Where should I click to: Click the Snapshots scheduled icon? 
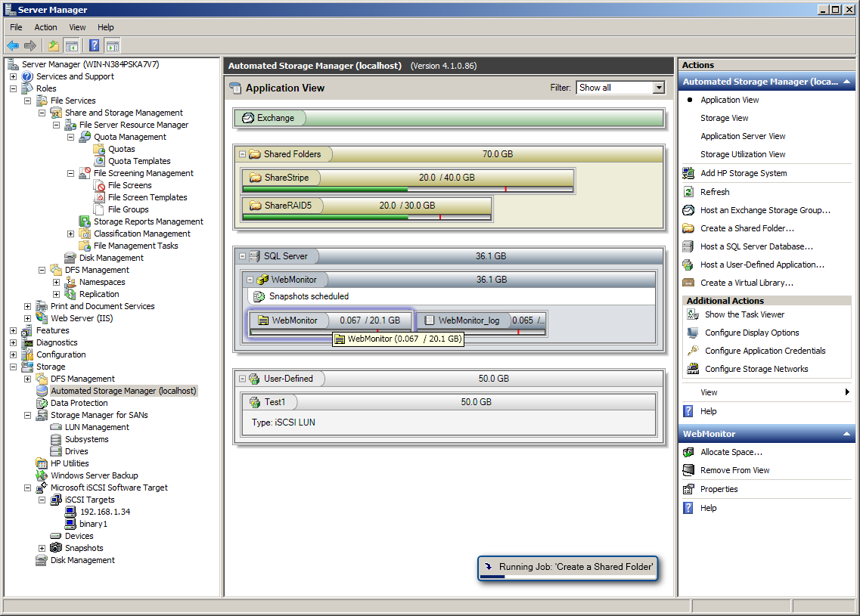click(259, 296)
